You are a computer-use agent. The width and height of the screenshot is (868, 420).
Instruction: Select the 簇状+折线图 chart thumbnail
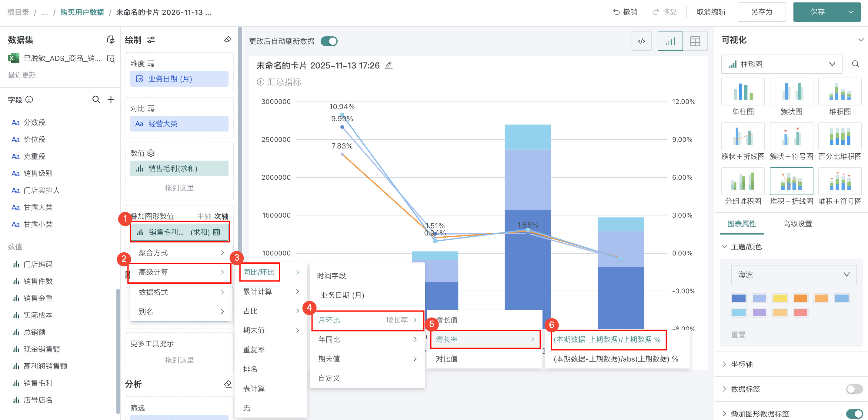coord(743,137)
